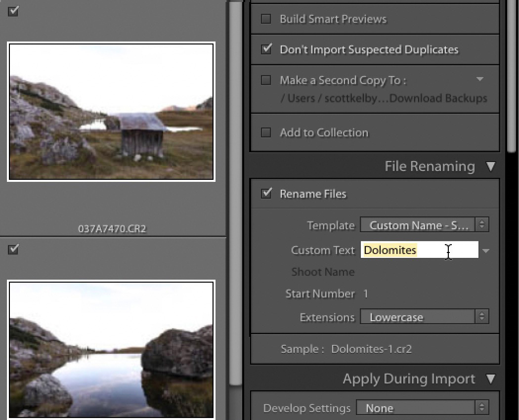Viewport: 519px width, 420px height.
Task: Collapse the Apply During Import panel
Action: [491, 379]
